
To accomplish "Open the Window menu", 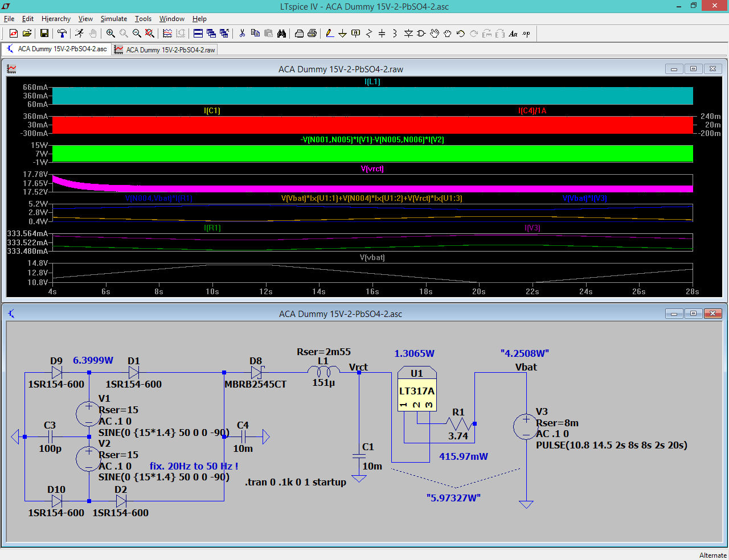I will coord(172,19).
